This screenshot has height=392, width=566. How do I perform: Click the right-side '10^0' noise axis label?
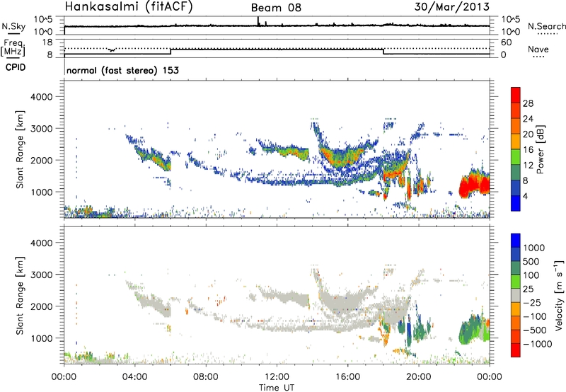click(510, 32)
